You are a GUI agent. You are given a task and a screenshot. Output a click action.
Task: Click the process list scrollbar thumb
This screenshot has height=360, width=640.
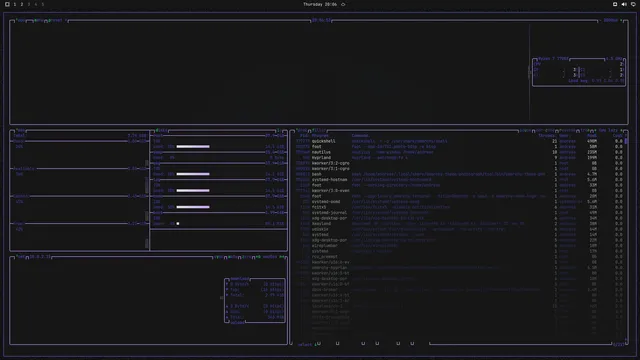tap(626, 141)
